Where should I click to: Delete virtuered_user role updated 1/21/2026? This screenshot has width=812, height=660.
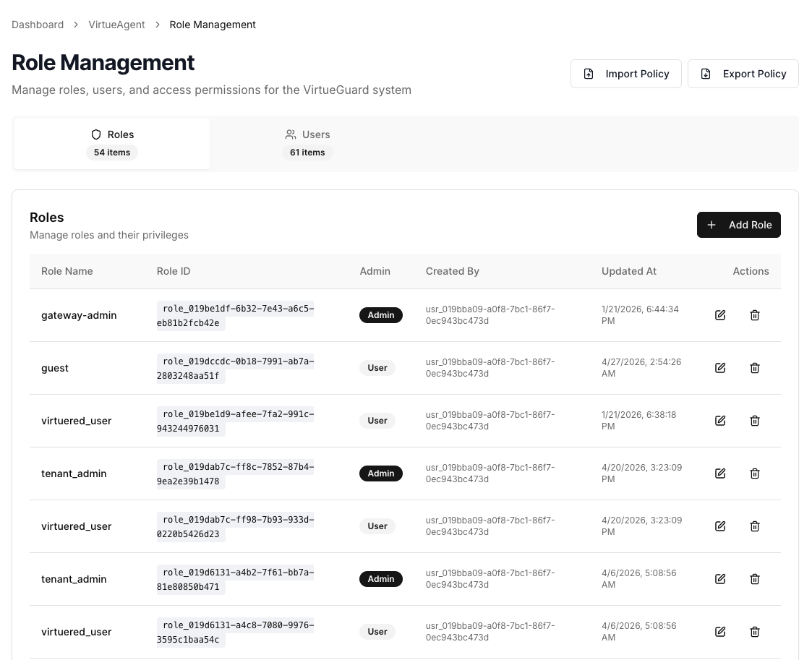point(755,421)
